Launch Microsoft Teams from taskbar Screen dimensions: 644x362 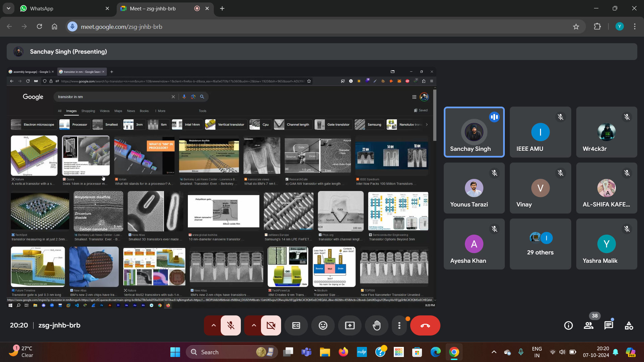click(307, 352)
